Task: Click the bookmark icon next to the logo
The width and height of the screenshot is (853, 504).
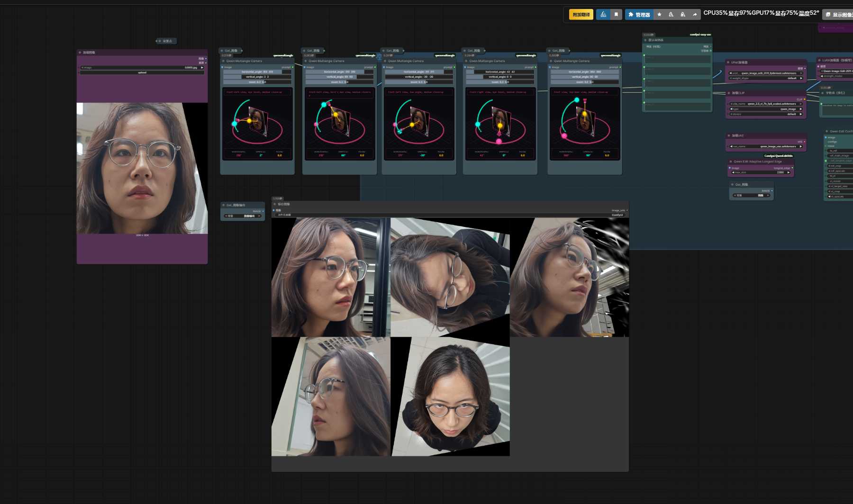Action: point(616,14)
